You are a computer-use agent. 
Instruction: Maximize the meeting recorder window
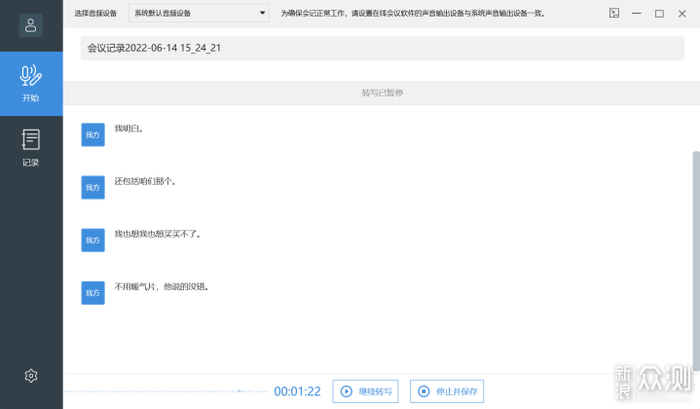click(x=659, y=13)
